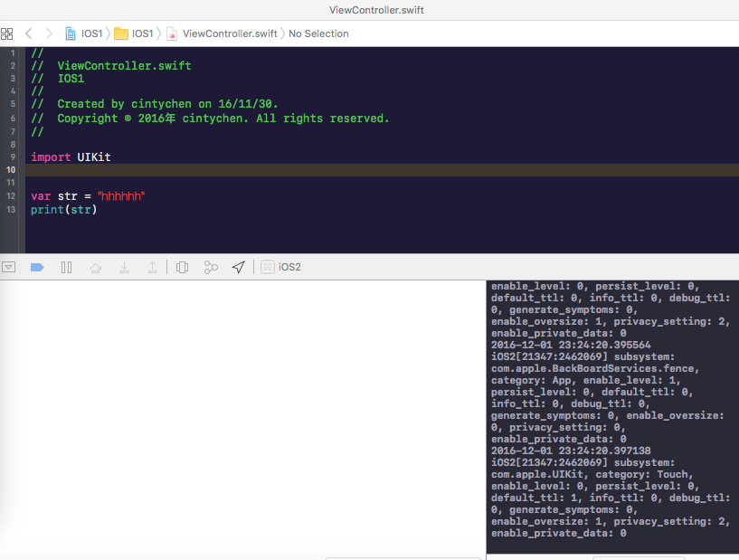Image resolution: width=739 pixels, height=560 pixels.
Task: Click the print(str) statement
Action: (x=63, y=209)
